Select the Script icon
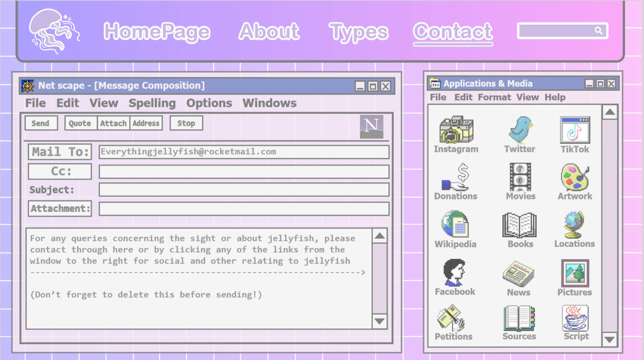 coord(575,318)
